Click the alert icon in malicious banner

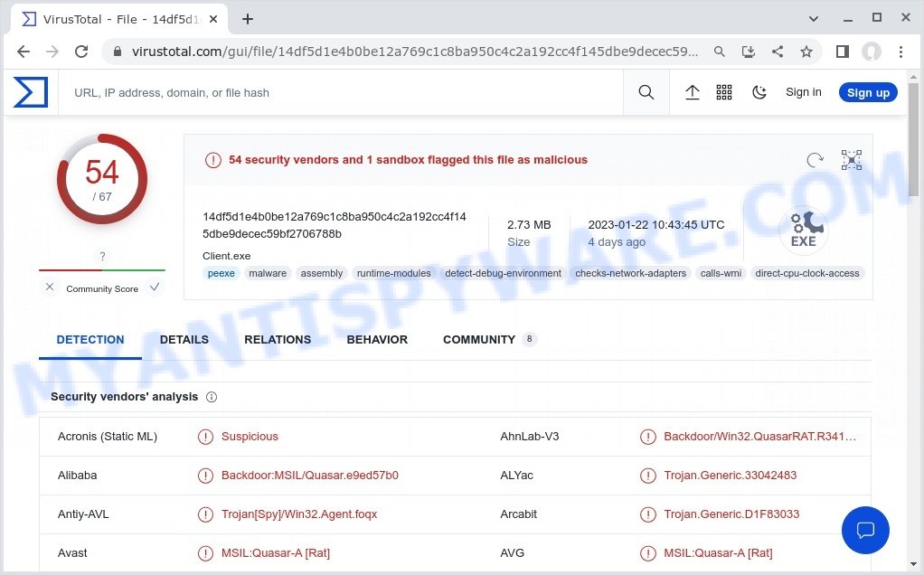click(212, 160)
